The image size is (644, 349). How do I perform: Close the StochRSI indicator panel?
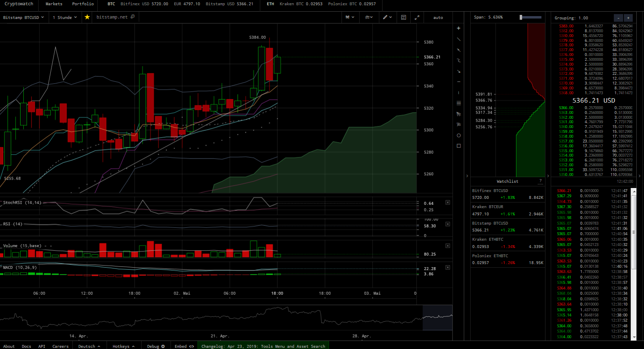coord(448,202)
